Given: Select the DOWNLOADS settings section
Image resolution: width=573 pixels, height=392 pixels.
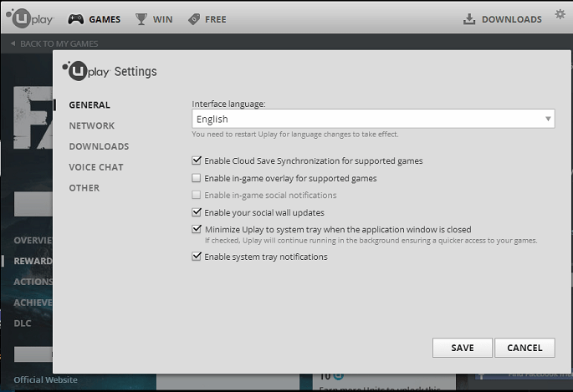Looking at the screenshot, I should tap(99, 146).
